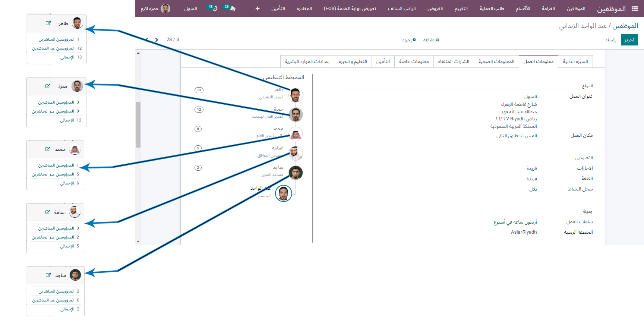Open the الشارات المتلقاة tab
The width and height of the screenshot is (644, 322).
tap(454, 61)
